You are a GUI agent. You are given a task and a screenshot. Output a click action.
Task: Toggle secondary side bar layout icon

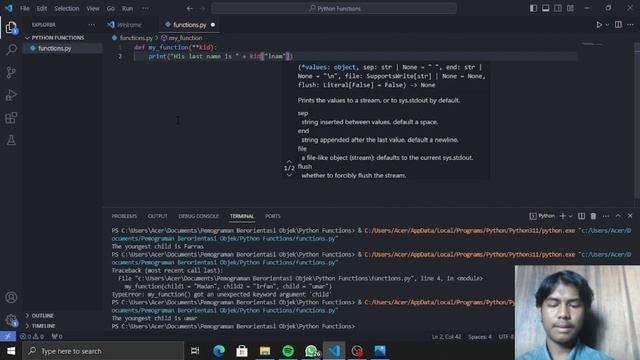point(558,8)
